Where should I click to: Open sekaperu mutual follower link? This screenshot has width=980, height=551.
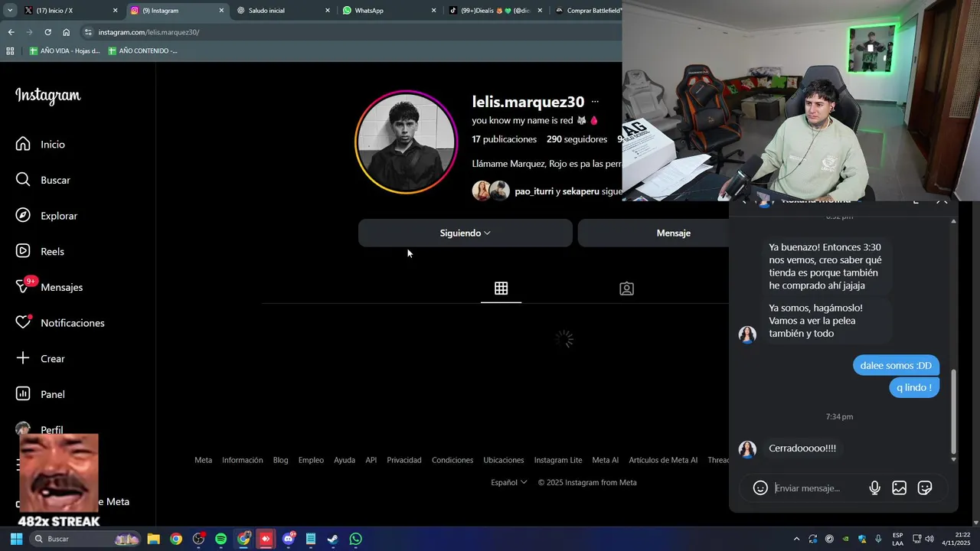(x=581, y=191)
